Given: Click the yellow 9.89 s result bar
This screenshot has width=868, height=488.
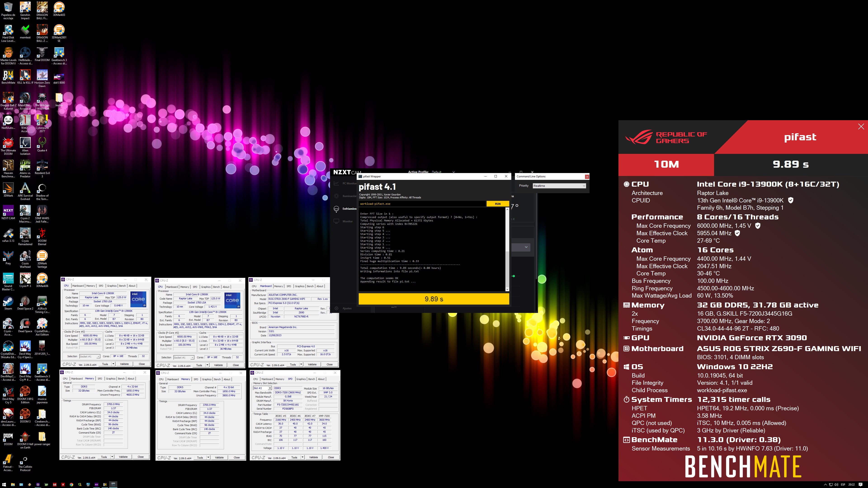Looking at the screenshot, I should (434, 299).
